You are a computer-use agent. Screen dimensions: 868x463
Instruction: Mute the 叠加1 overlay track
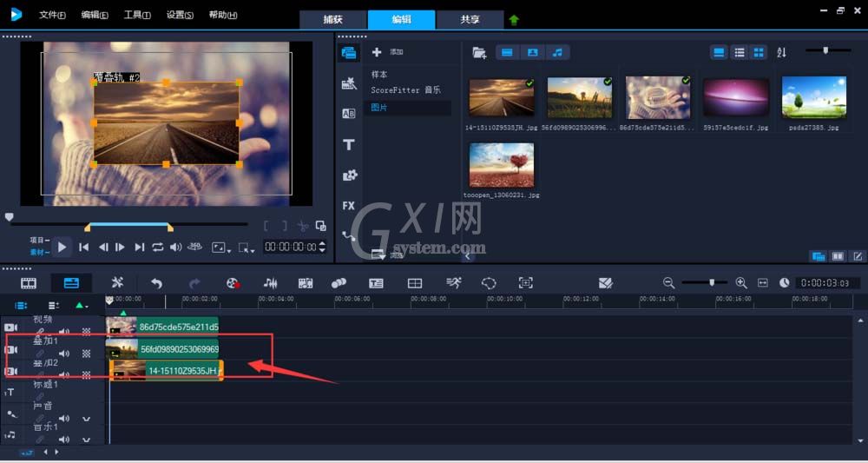pos(64,354)
